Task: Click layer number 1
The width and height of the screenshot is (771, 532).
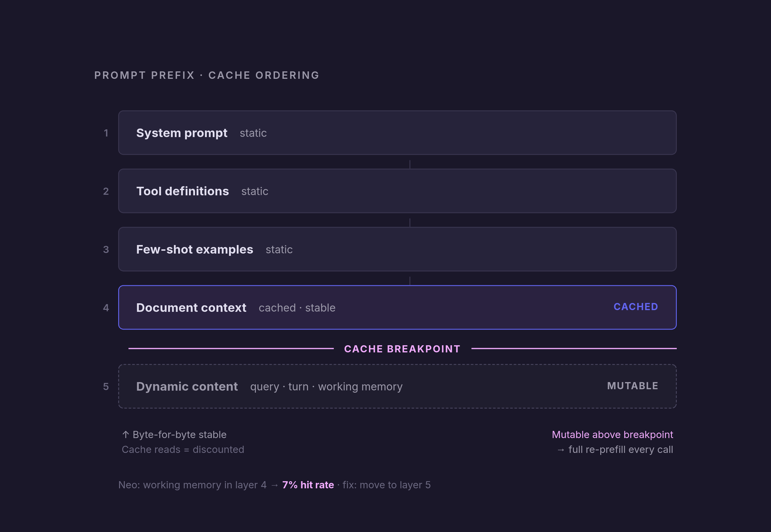Action: [x=106, y=133]
